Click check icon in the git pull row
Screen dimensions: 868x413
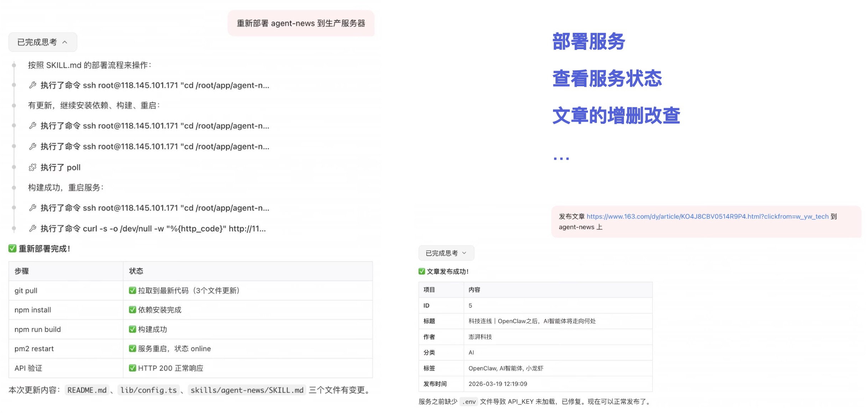tap(133, 291)
